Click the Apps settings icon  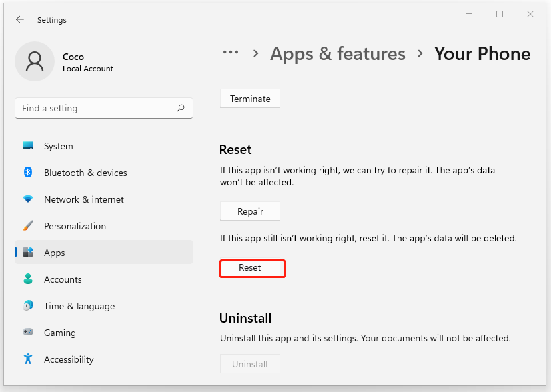tap(27, 253)
